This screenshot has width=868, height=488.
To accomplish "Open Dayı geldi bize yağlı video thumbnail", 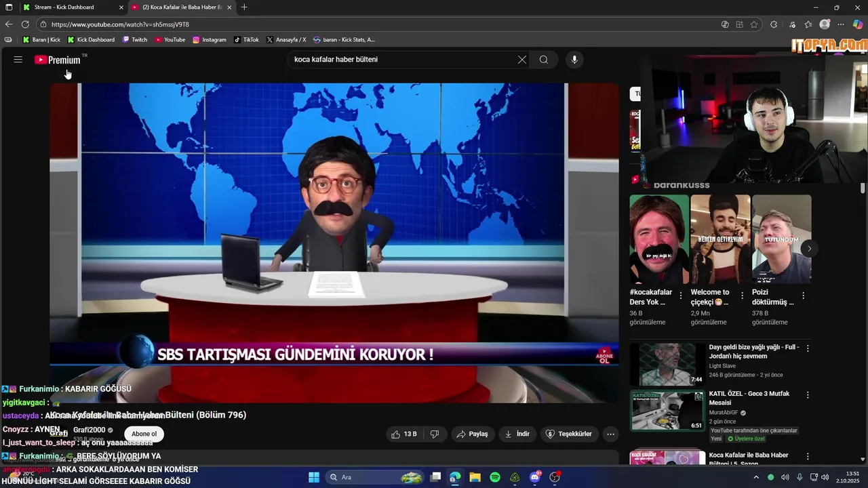I will (667, 365).
